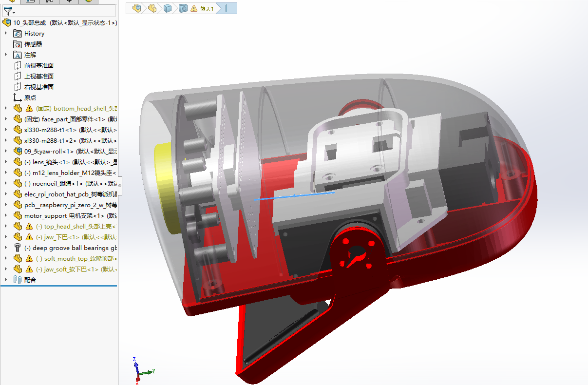Expand the xl330-m288-t1<1> component
Viewport: 588px width, 385px height.
point(6,130)
